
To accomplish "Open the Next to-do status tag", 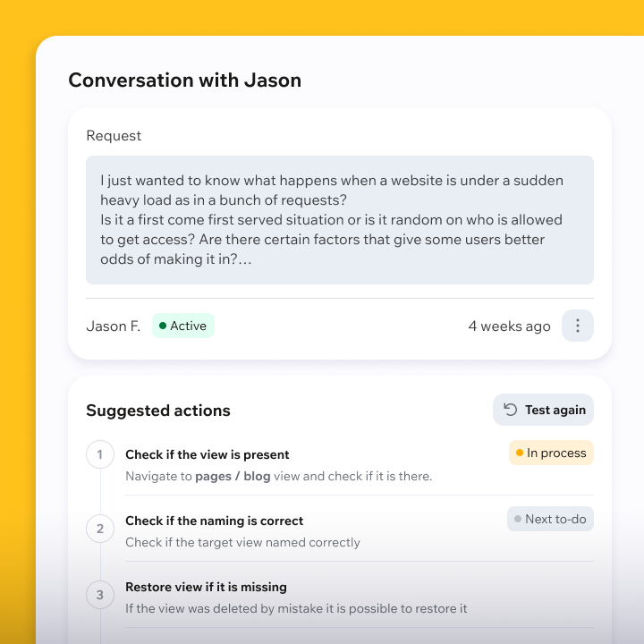I will (x=550, y=519).
